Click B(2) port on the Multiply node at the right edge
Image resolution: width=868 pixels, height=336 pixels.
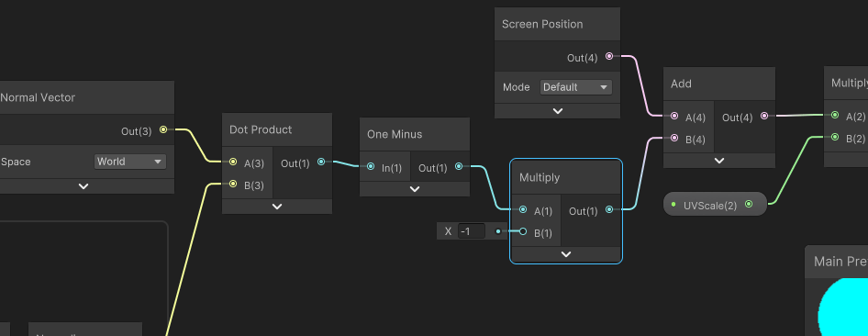835,137
